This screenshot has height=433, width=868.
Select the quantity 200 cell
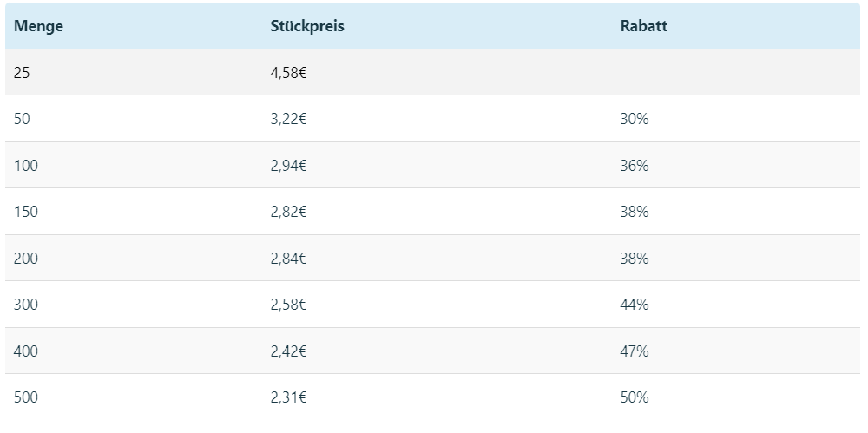click(x=26, y=258)
